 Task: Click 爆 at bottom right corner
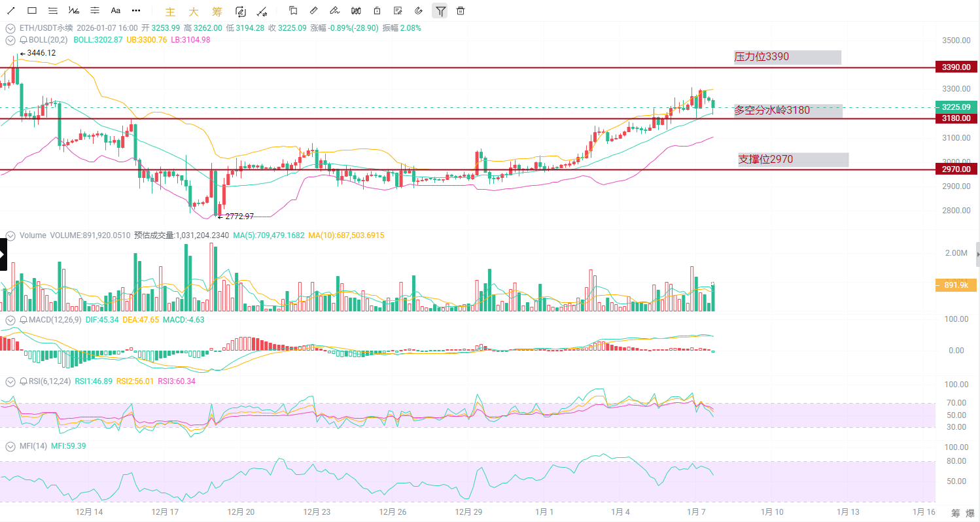tap(970, 513)
